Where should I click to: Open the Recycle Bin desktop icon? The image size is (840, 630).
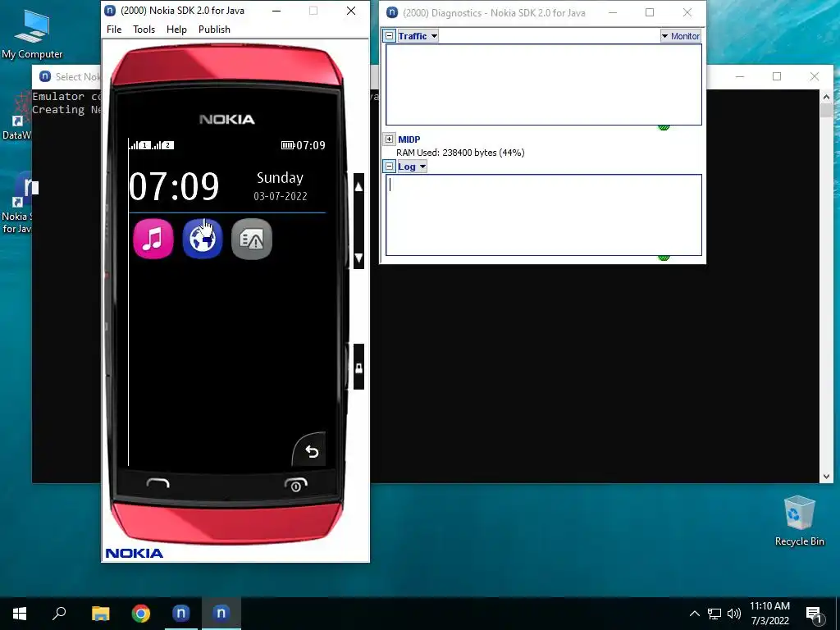(799, 521)
